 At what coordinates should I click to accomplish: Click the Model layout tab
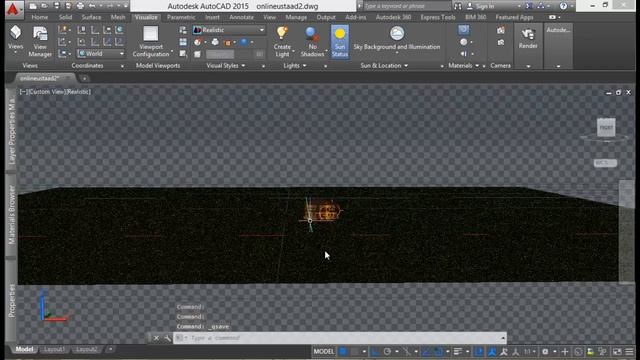(x=24, y=349)
